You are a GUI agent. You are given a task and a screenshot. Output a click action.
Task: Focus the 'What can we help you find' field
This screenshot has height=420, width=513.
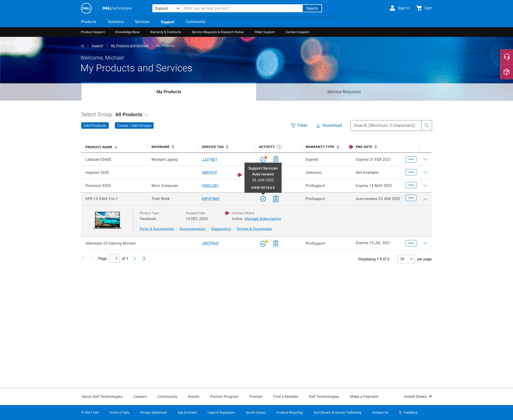[242, 8]
